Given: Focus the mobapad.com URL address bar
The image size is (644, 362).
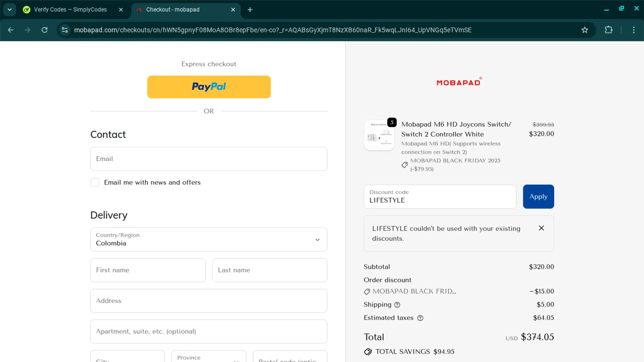Looking at the screenshot, I should 273,30.
